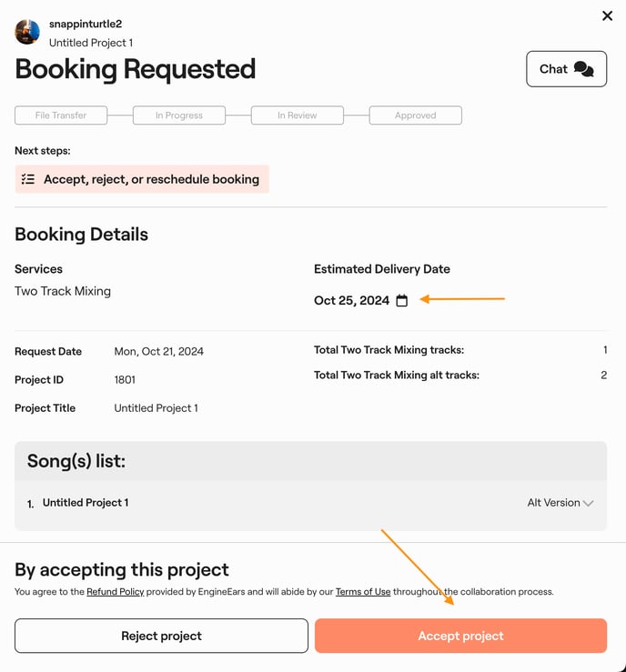
Task: Select the In Review step
Action: [x=298, y=115]
